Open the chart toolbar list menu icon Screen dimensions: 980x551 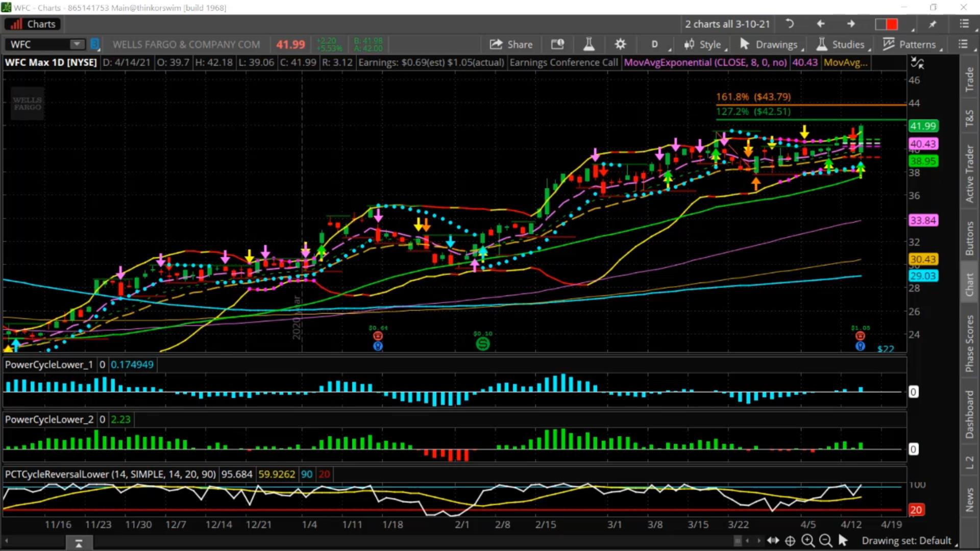963,44
